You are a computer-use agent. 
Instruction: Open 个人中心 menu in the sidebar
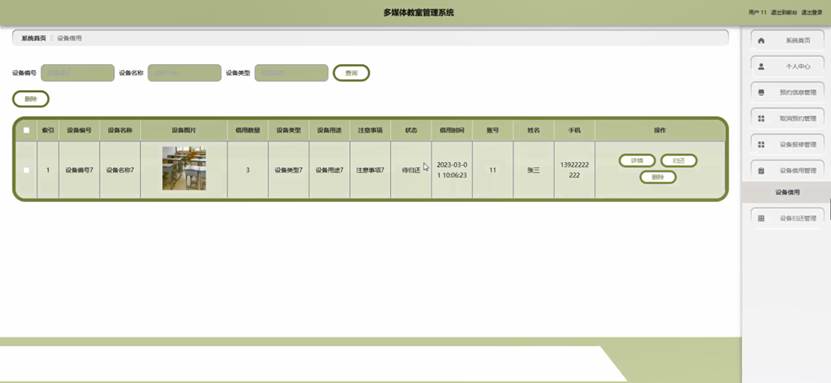click(x=788, y=67)
